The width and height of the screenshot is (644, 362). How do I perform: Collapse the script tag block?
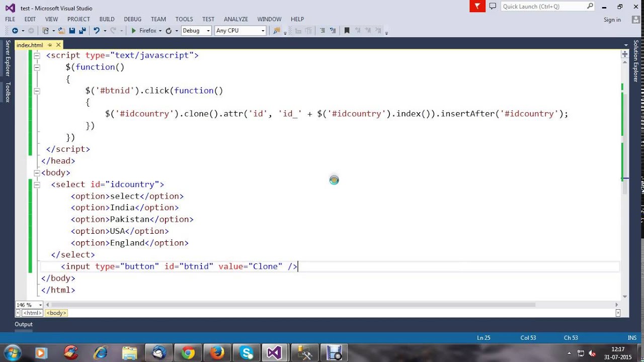37,56
